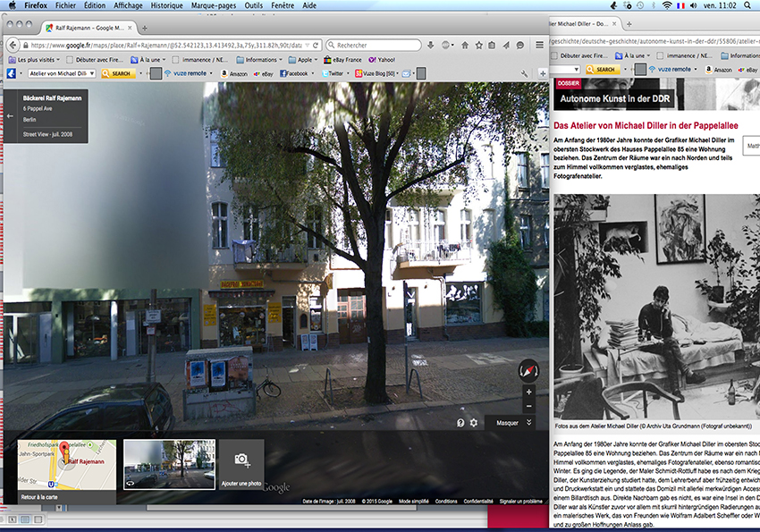760x532 pixels.
Task: Expand the Facebook toolbar dropdown
Action: 313,73
